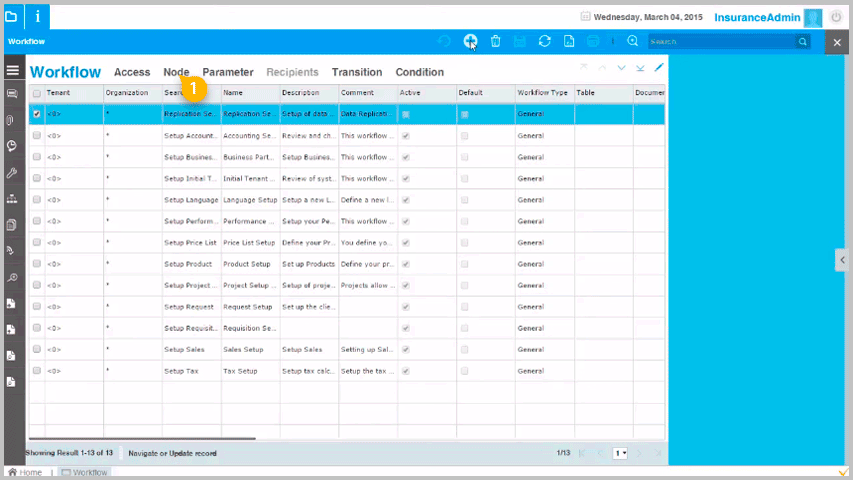
Task: Switch to the Transition tab
Action: point(357,72)
